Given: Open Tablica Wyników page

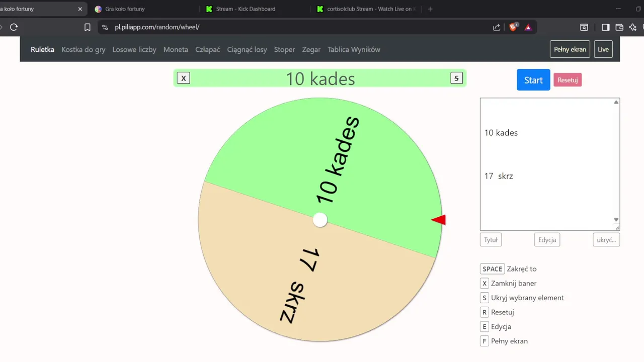Looking at the screenshot, I should tap(354, 49).
